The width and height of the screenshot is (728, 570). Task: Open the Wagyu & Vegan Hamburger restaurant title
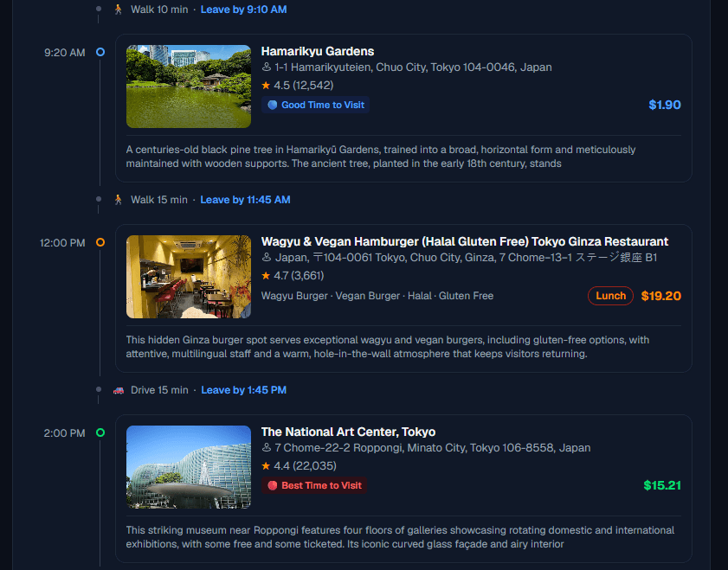click(x=465, y=241)
